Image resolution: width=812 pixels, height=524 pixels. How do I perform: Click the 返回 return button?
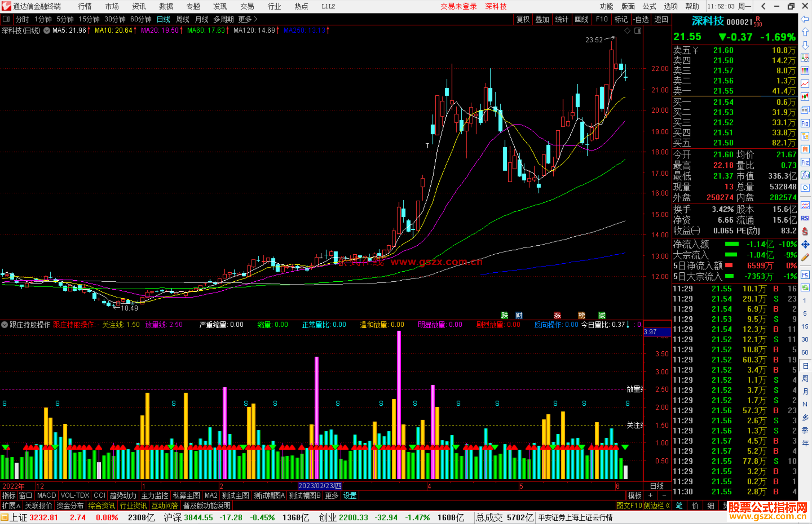pos(661,19)
